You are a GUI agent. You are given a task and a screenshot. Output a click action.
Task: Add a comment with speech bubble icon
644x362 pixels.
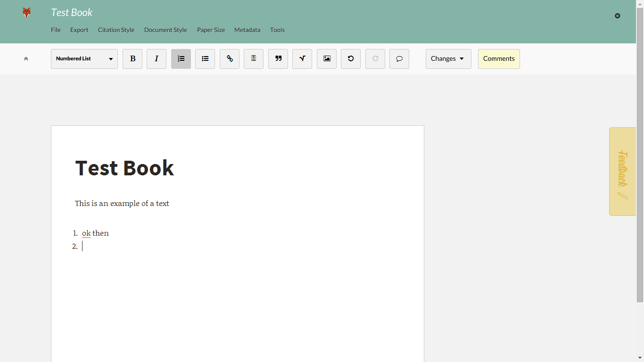click(399, 59)
